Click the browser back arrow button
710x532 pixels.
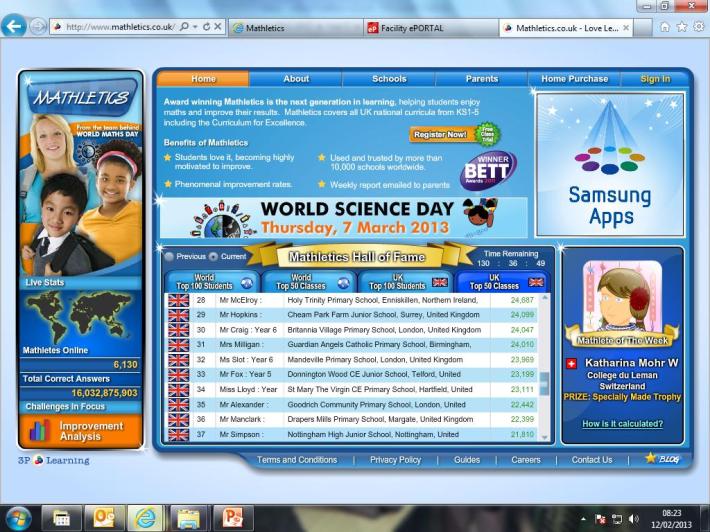click(x=14, y=27)
